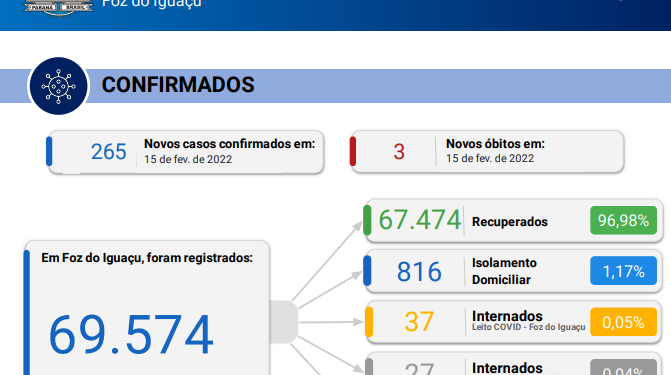Click the Recuperados label
The image size is (671, 375).
pos(510,222)
